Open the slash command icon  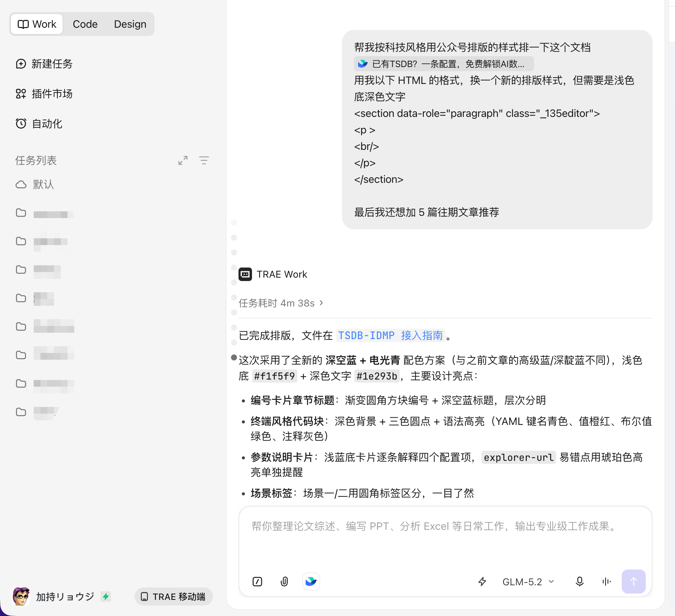257,582
